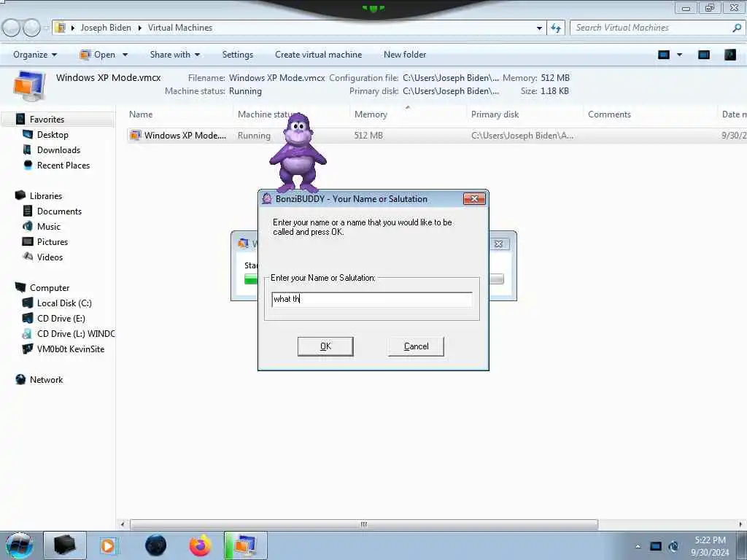
Task: Launch the media player from taskbar
Action: [x=108, y=545]
